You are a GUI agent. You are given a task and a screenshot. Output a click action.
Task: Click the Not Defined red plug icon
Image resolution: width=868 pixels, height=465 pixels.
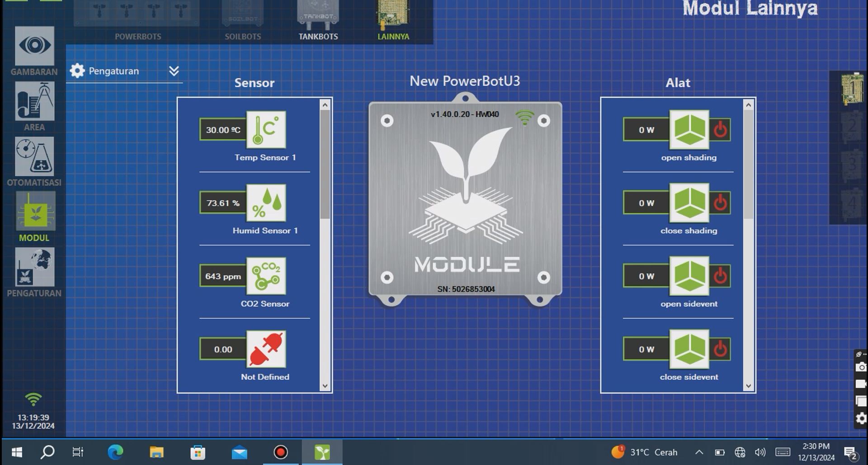tap(266, 349)
